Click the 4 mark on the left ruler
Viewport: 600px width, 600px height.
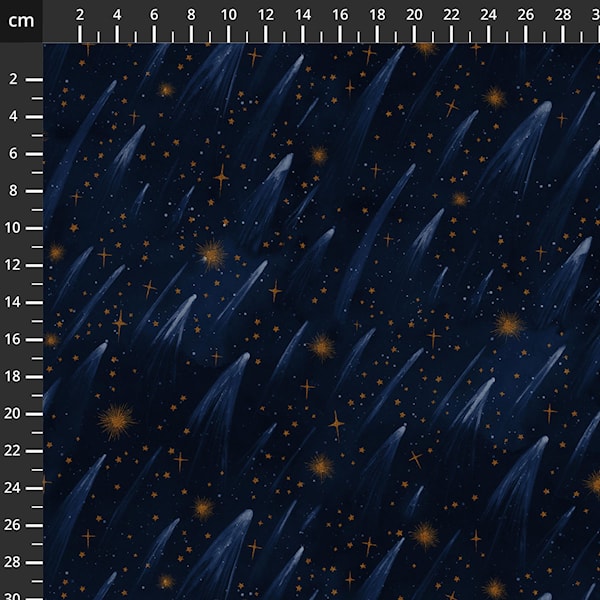(16, 116)
